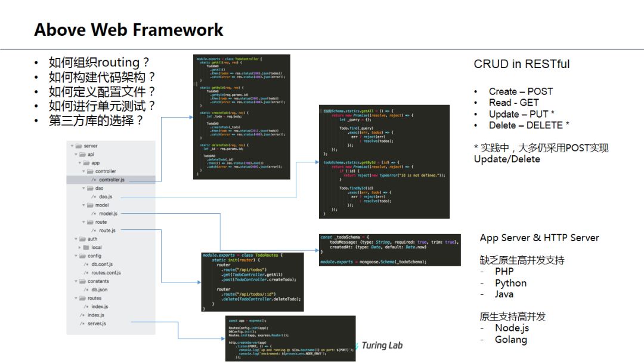Viewport: 644px width, 363px height.
Task: Click the Node.js list entry
Action: [x=512, y=328]
